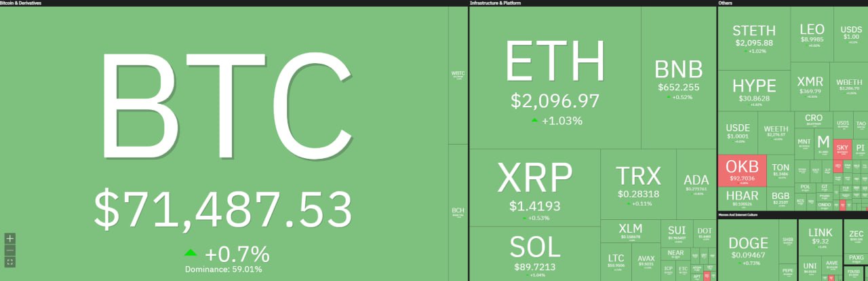Select the narrow BCH tile

point(458,212)
